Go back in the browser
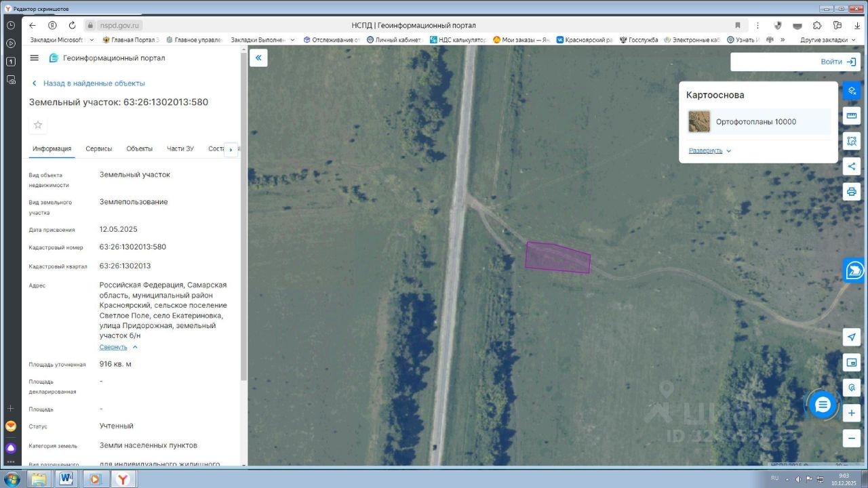This screenshot has width=868, height=488. click(x=33, y=25)
